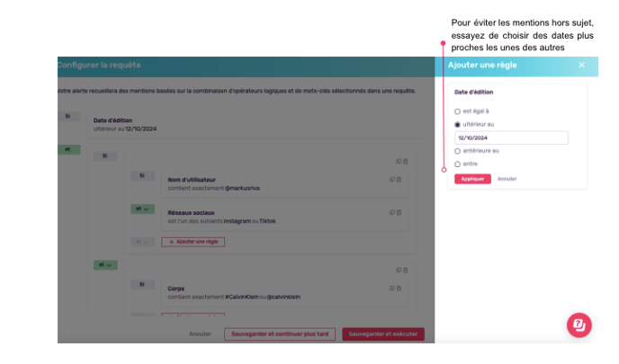
Task: Select the 'est égal à' radio option
Action: [x=457, y=111]
